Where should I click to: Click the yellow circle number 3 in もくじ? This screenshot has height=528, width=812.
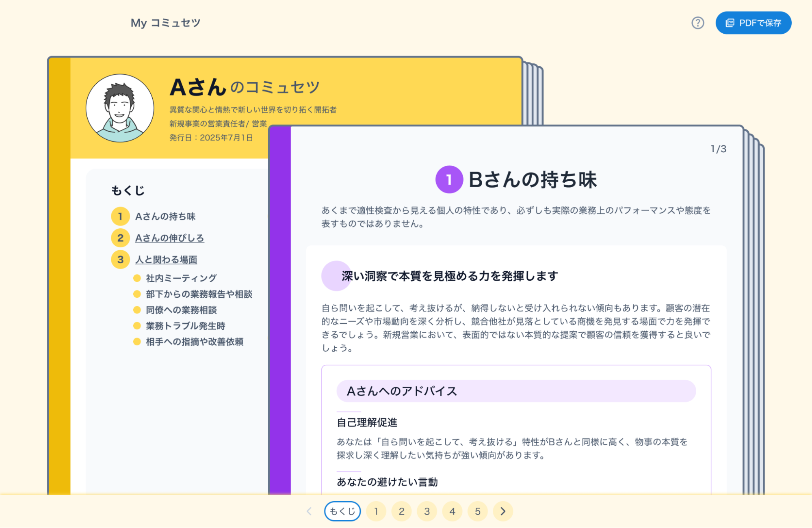click(120, 260)
